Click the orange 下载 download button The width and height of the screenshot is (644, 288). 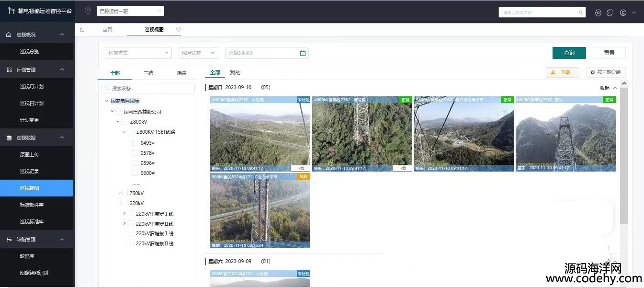563,72
